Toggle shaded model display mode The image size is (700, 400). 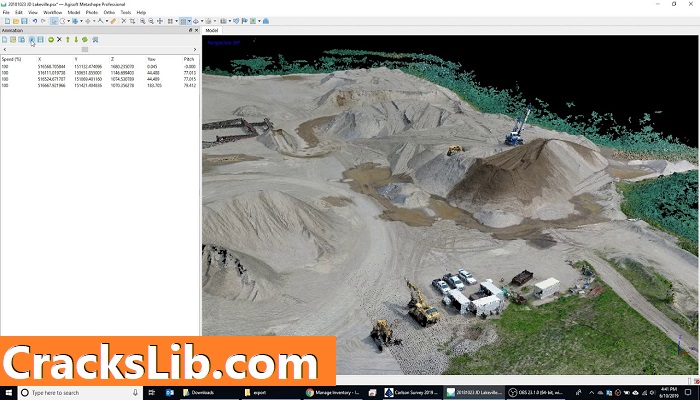[196, 21]
